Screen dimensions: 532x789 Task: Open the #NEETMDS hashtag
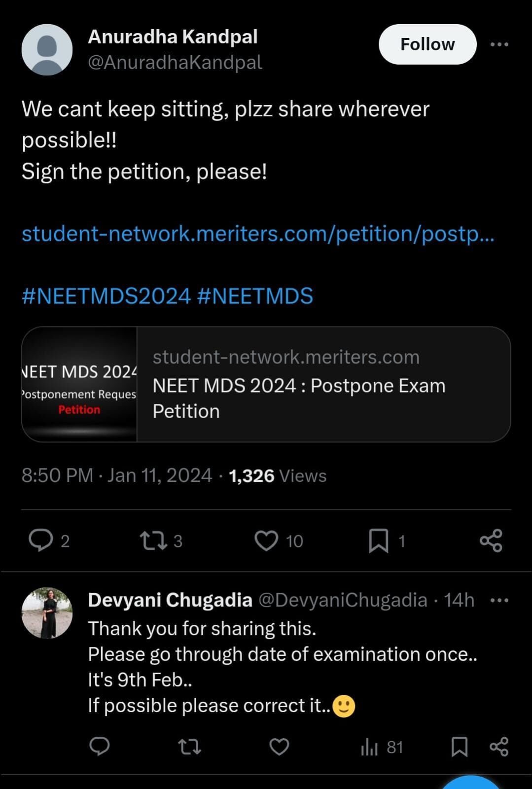point(255,296)
